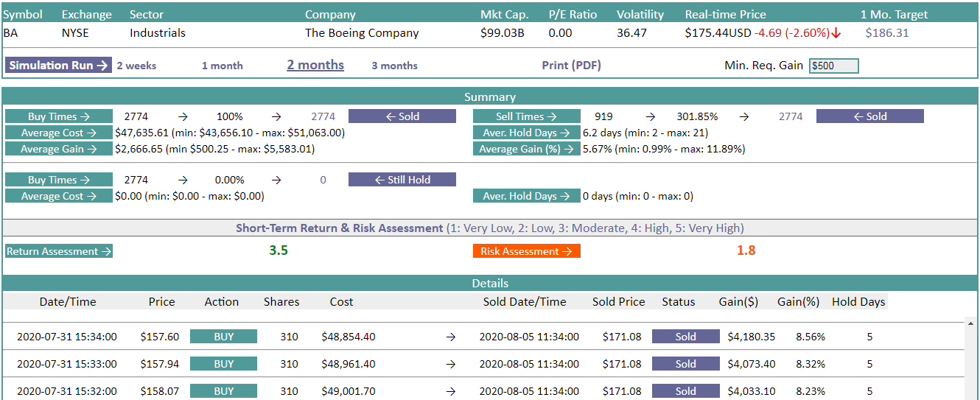Click the Simulation Run button

click(59, 66)
